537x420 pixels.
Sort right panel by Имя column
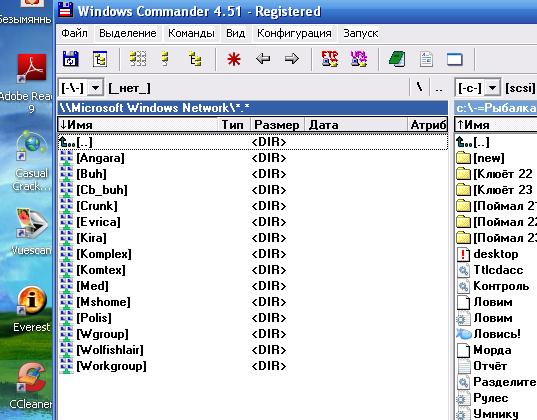click(496, 125)
